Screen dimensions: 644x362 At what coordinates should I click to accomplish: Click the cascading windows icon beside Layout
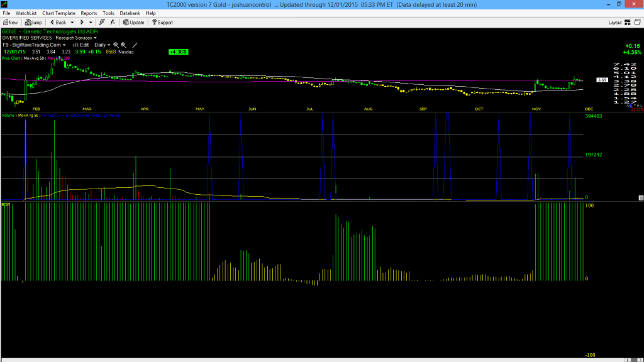pyautogui.click(x=638, y=22)
